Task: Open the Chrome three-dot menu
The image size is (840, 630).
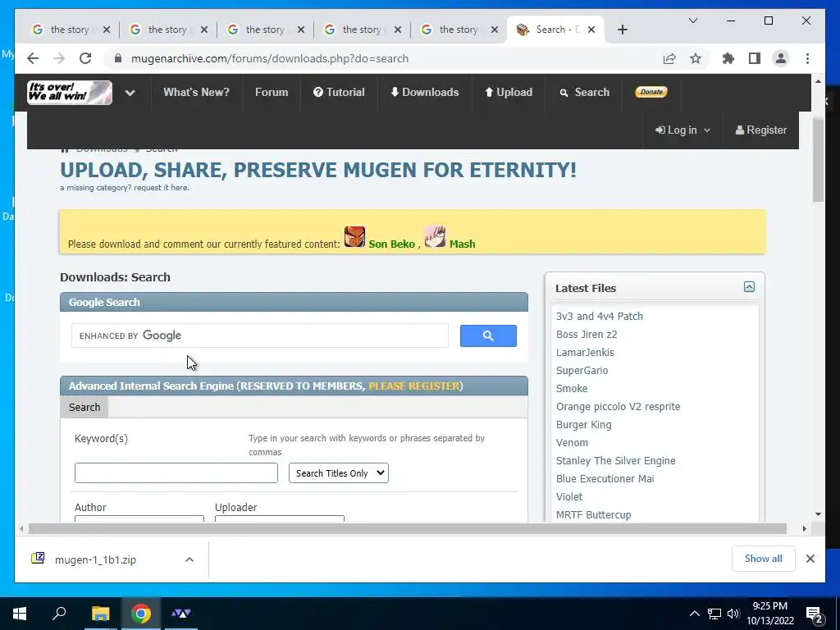Action: point(807,58)
